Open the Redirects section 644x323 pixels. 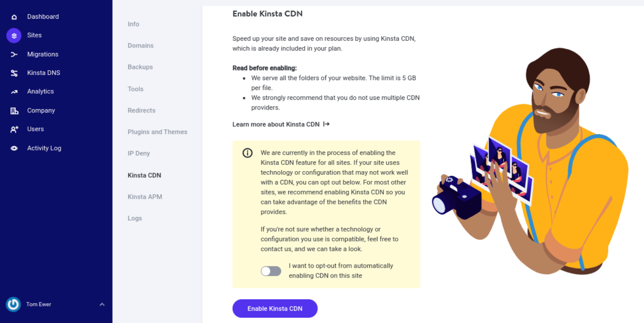point(141,110)
